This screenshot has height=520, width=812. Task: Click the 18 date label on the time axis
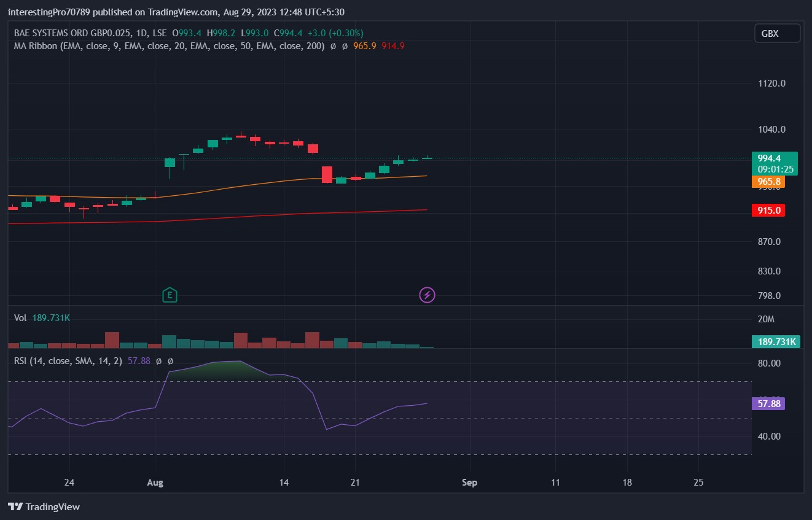627,483
